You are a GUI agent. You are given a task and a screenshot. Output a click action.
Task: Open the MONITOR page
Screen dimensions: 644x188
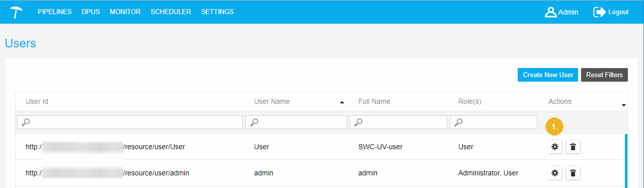pyautogui.click(x=125, y=12)
